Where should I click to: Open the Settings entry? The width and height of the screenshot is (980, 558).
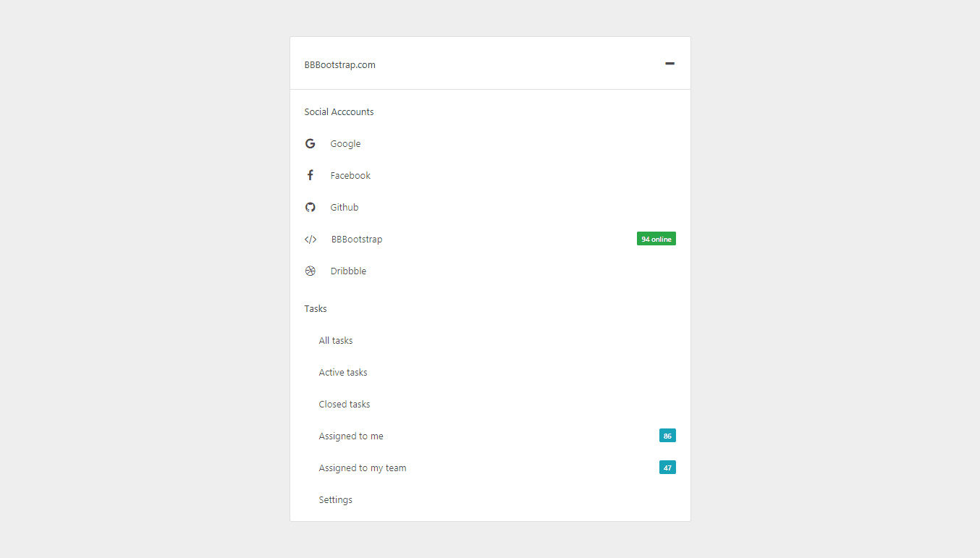pyautogui.click(x=335, y=499)
